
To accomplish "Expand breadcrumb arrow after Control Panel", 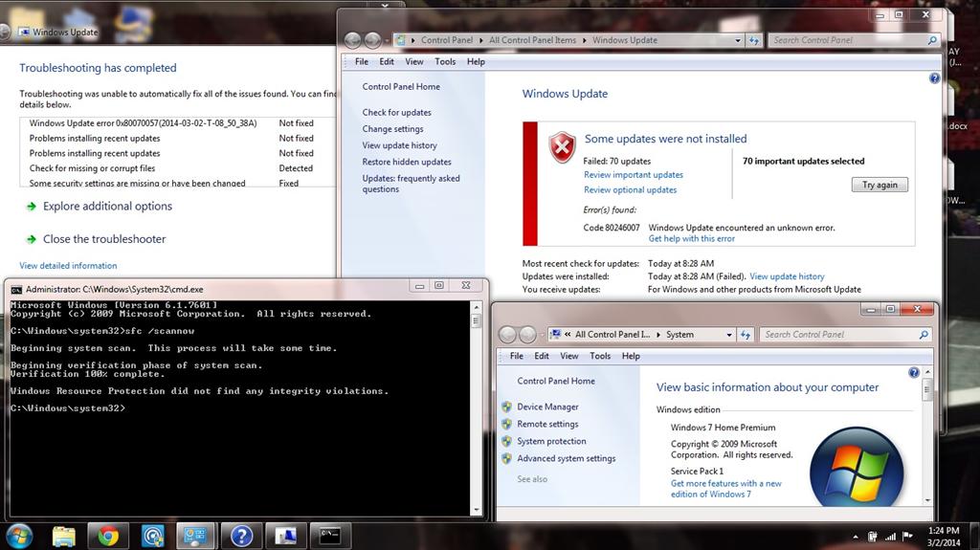I will pos(480,40).
